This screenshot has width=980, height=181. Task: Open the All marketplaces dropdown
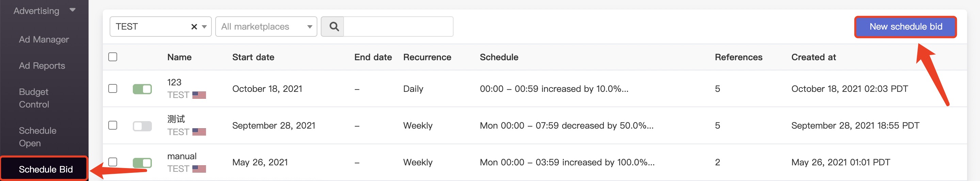click(x=266, y=27)
